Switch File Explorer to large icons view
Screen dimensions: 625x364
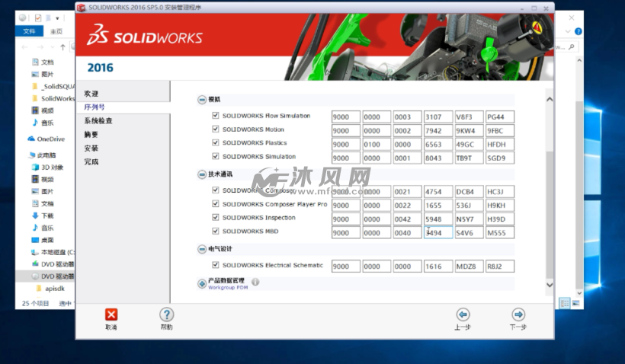tap(576, 304)
